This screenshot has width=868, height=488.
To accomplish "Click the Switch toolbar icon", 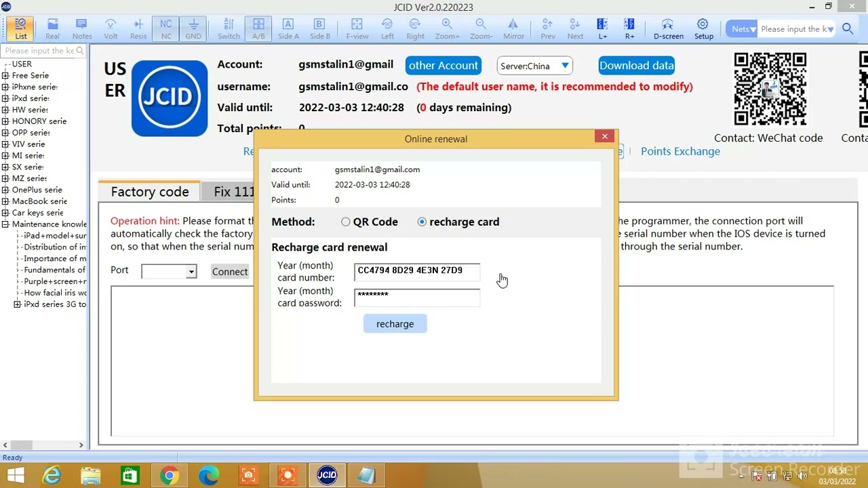I will point(229,29).
